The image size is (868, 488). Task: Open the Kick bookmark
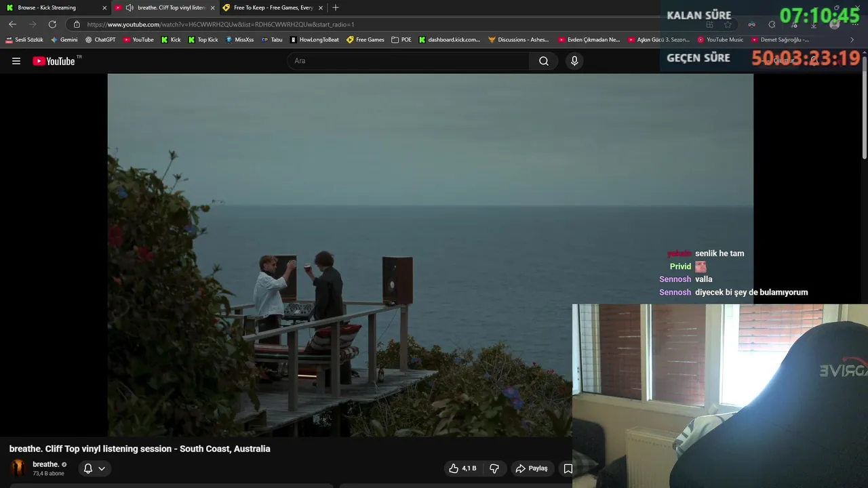(x=171, y=40)
